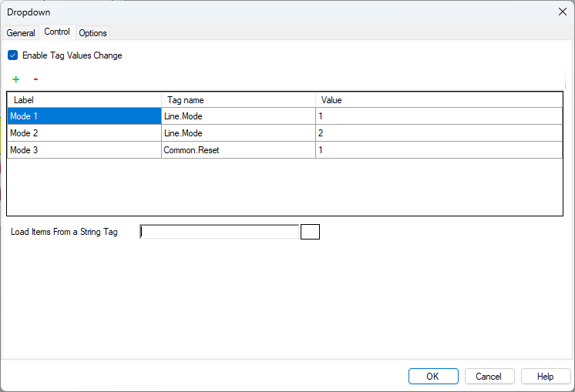Click the Common.Reset tag name cell
The width and height of the screenshot is (575, 392).
[238, 150]
